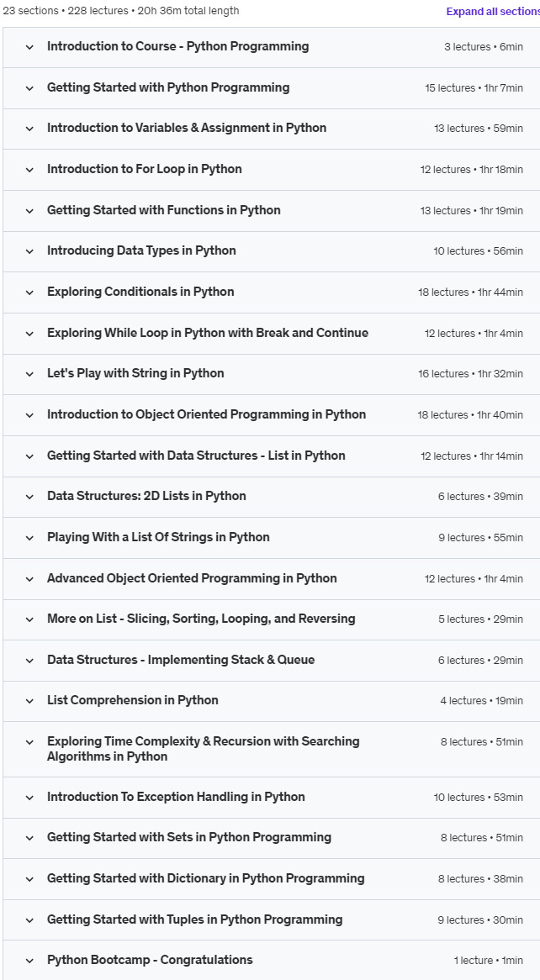Select Getting Started with Sets title

coord(189,837)
